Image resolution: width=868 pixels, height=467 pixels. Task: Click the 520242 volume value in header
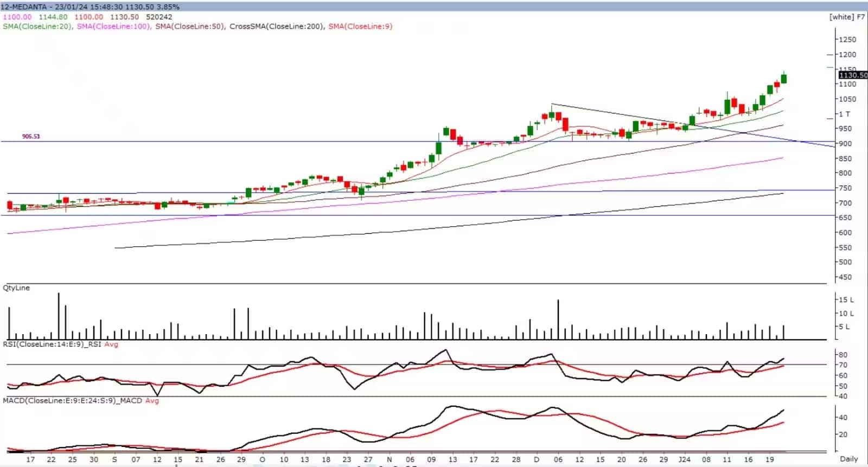[x=159, y=17]
